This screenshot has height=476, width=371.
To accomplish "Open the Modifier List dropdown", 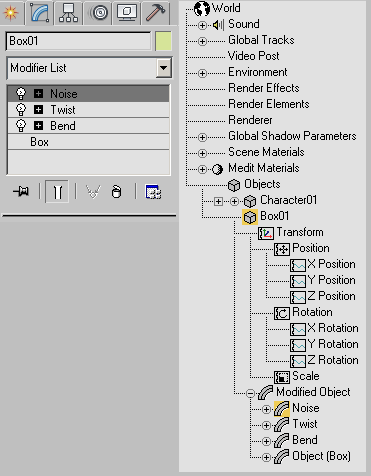I will click(163, 68).
